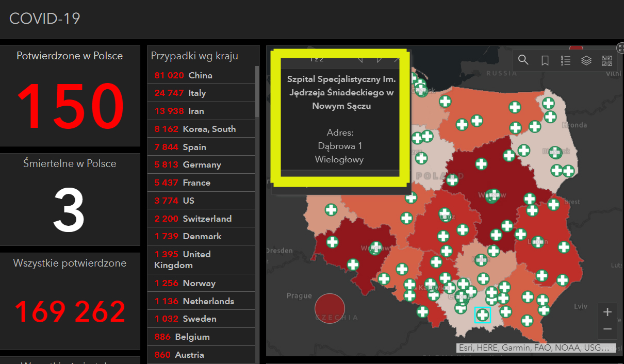This screenshot has width=624, height=364.
Task: Go to next popup feature
Action: coord(379,59)
